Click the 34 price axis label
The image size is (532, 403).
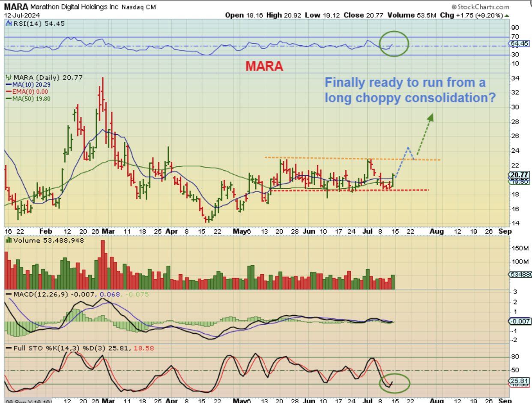(x=515, y=78)
